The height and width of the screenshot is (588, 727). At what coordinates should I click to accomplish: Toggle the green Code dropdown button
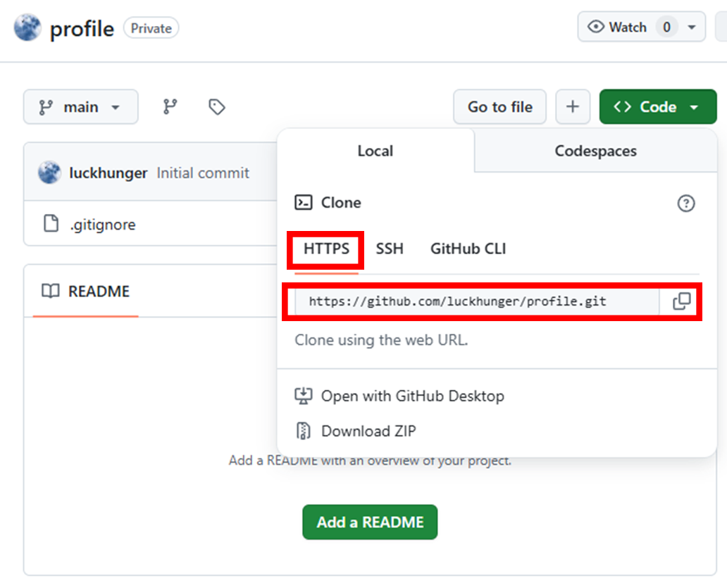pos(658,107)
